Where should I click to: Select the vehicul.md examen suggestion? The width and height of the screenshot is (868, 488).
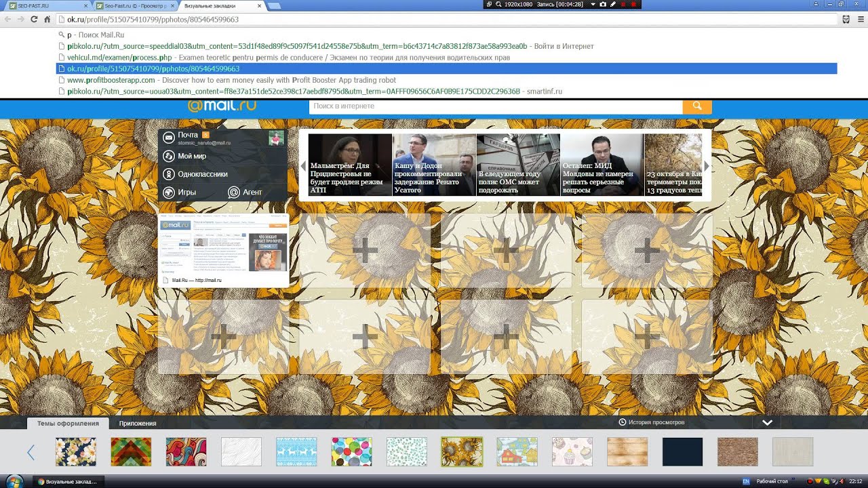446,58
